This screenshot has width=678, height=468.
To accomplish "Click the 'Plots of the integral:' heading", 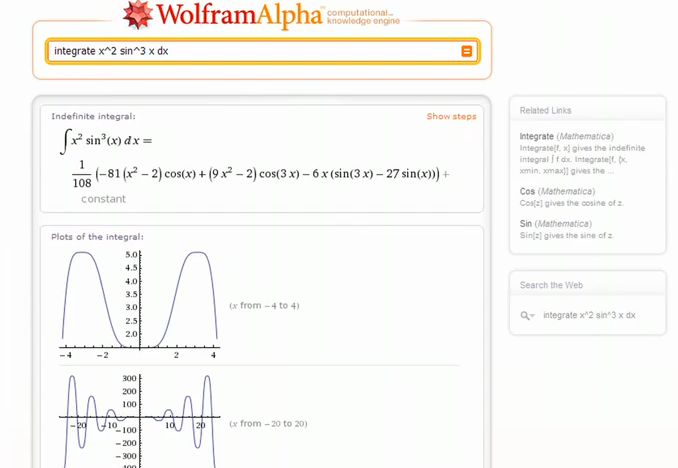I will [97, 237].
